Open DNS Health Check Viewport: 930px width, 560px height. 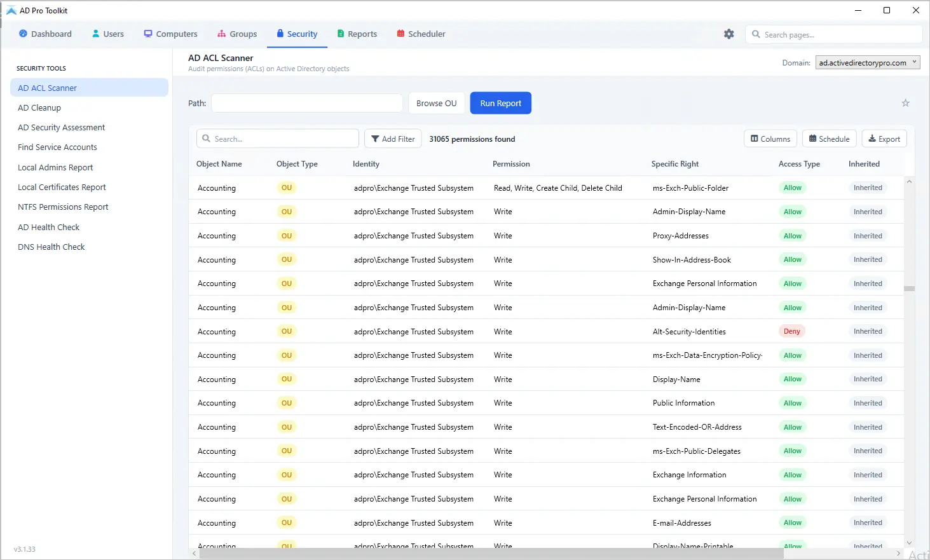pos(51,247)
